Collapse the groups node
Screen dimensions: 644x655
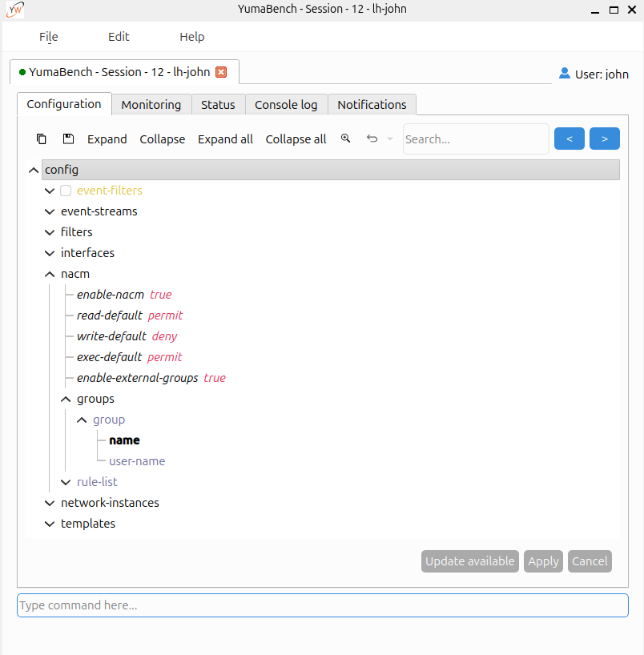66,400
